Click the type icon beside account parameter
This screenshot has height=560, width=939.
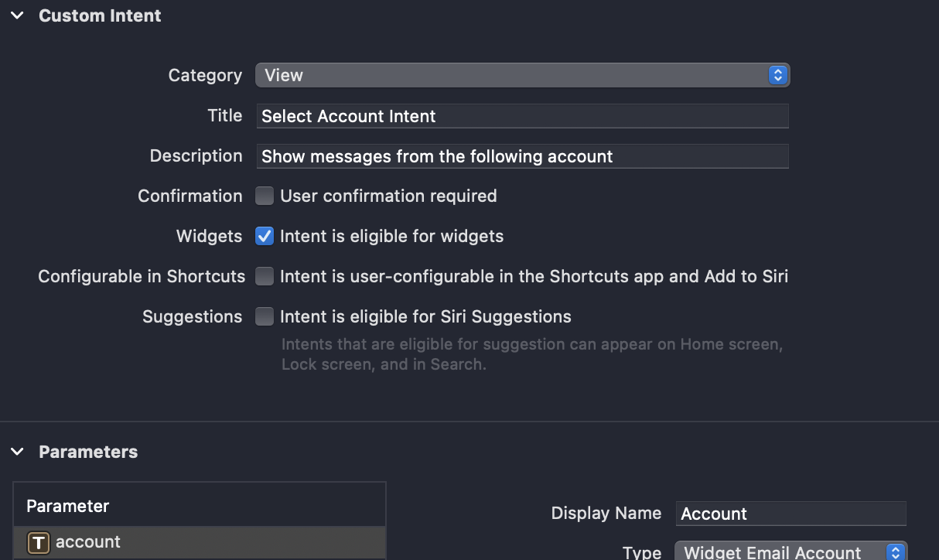pyautogui.click(x=39, y=543)
